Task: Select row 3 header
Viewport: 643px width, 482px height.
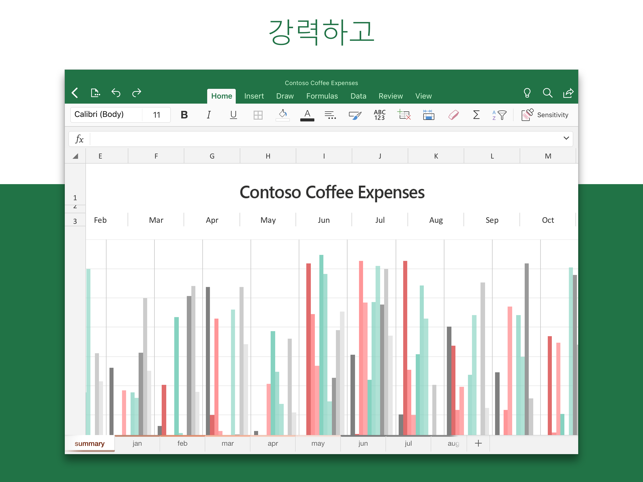Action: 75,221
